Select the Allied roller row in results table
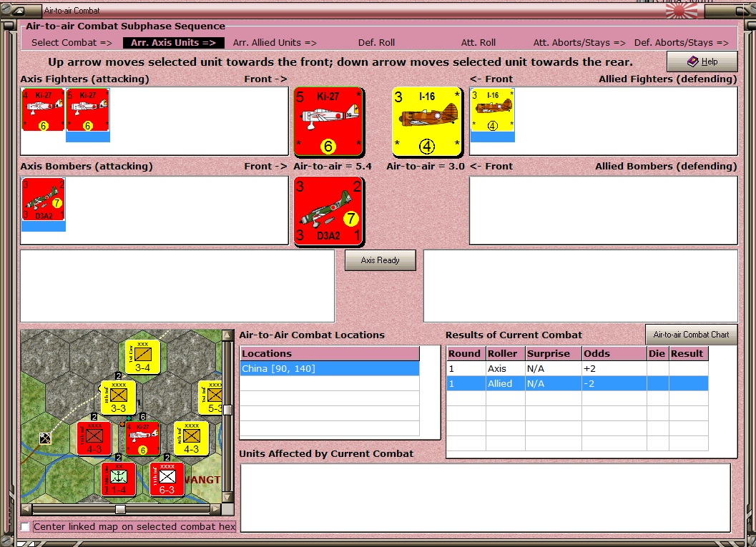 point(577,384)
